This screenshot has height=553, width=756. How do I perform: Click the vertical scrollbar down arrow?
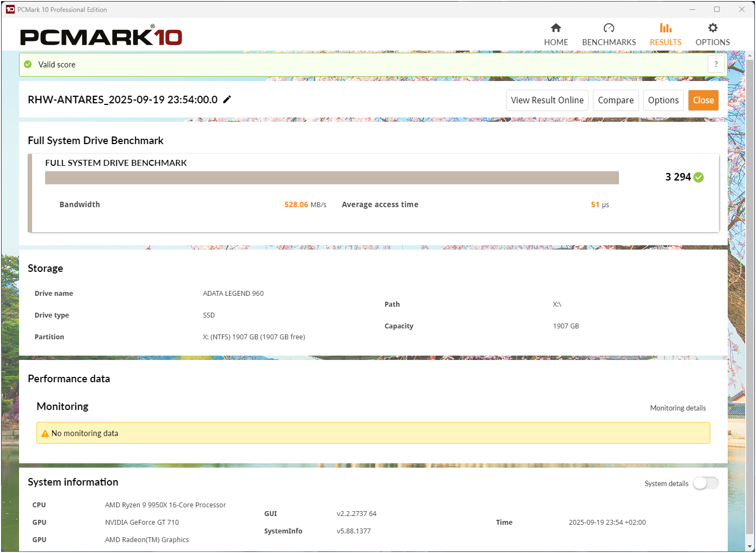[750, 546]
